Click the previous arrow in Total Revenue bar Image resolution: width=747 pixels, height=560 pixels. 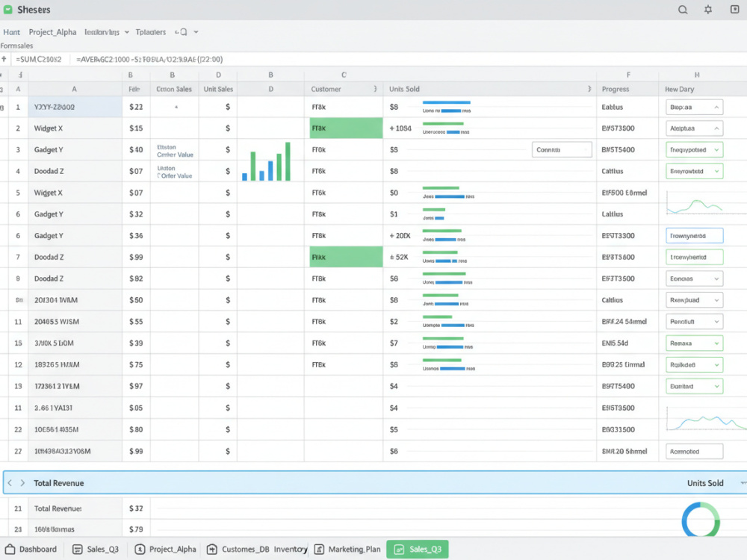click(x=10, y=483)
